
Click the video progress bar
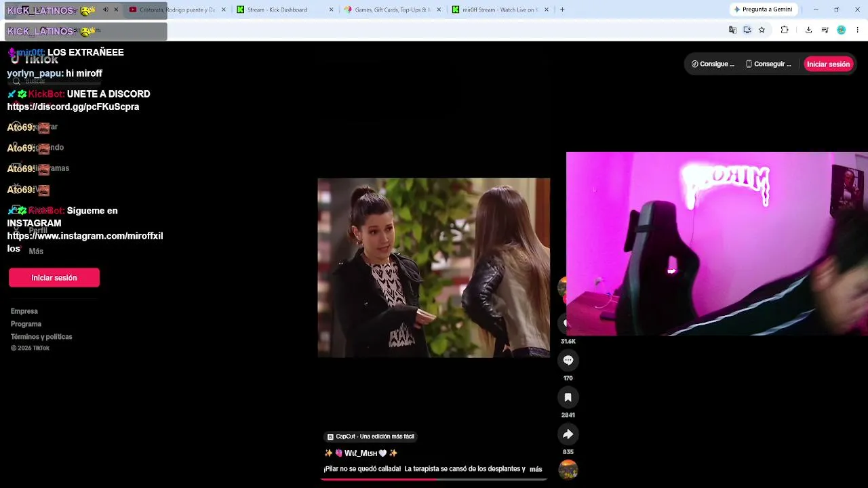tap(434, 479)
